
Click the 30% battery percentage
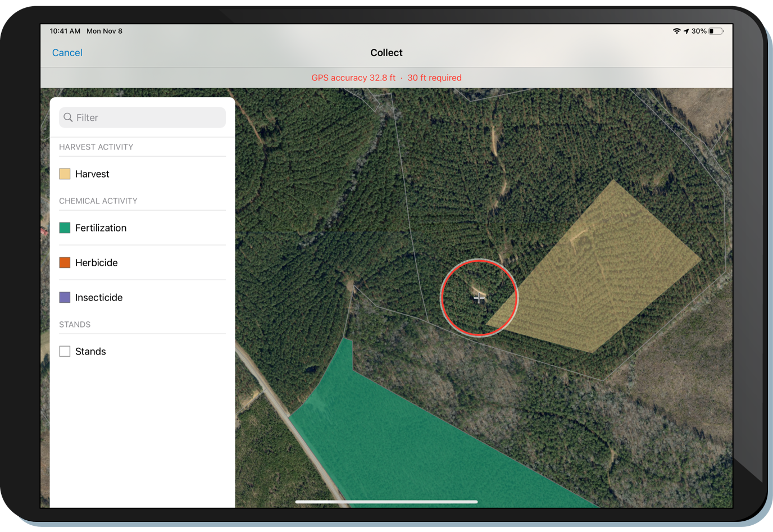click(x=699, y=31)
